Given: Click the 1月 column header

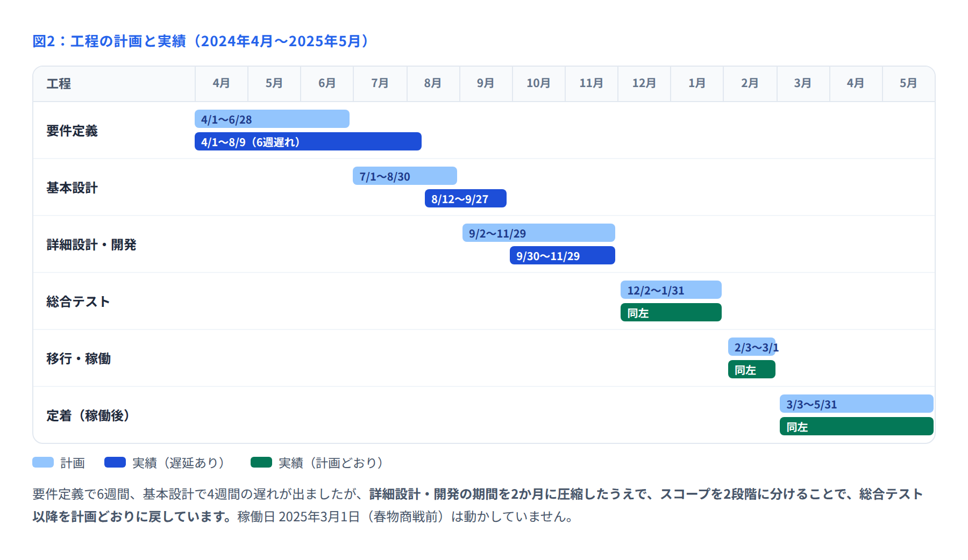Looking at the screenshot, I should coord(697,83).
